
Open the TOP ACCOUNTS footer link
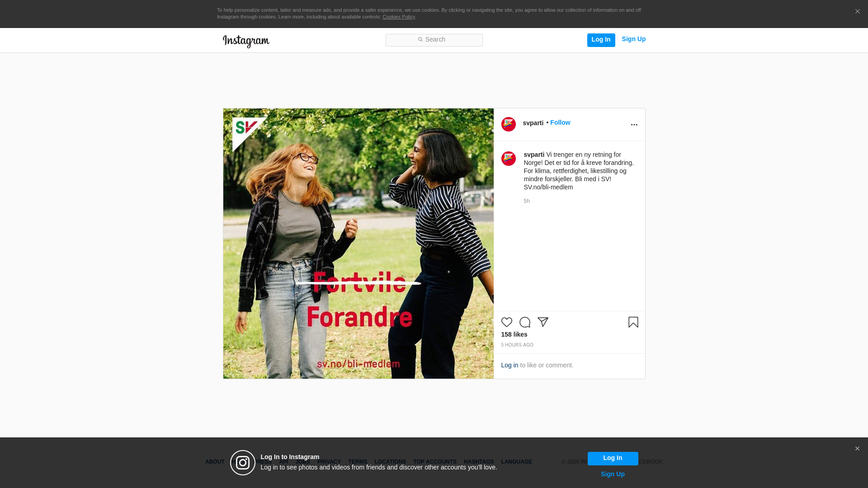click(x=435, y=462)
